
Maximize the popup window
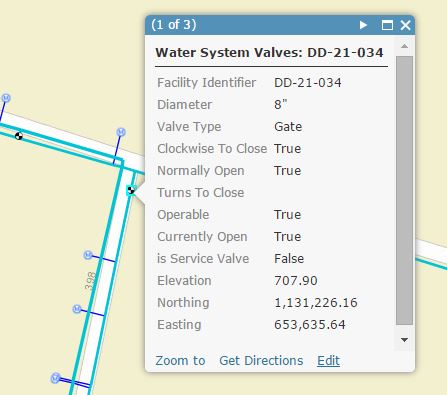click(x=387, y=25)
